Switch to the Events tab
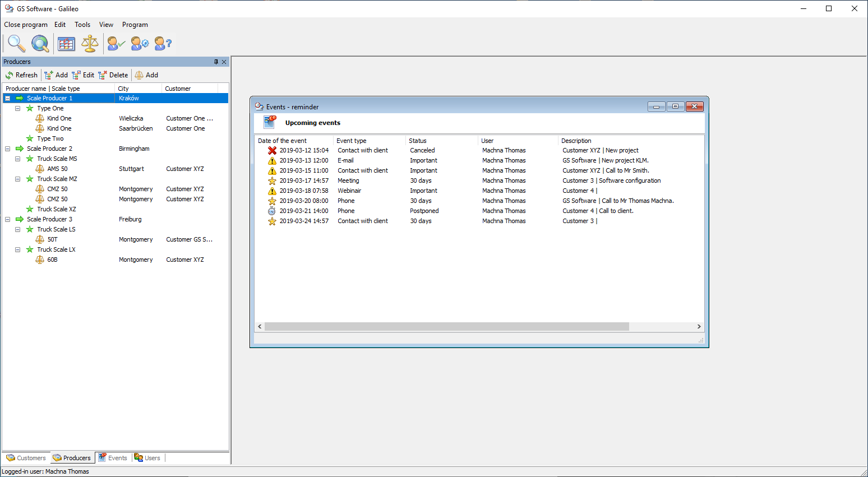 pyautogui.click(x=113, y=458)
